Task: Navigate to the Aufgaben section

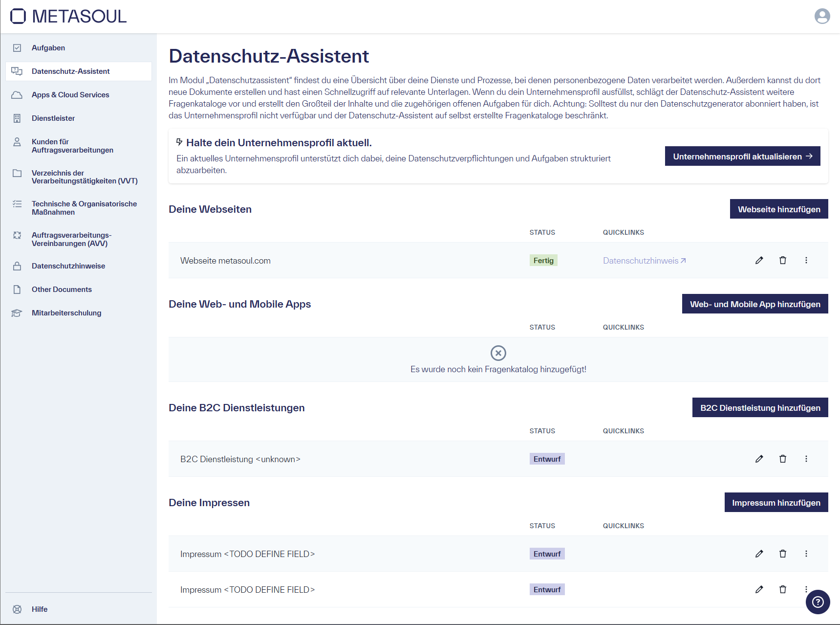Action: (48, 47)
